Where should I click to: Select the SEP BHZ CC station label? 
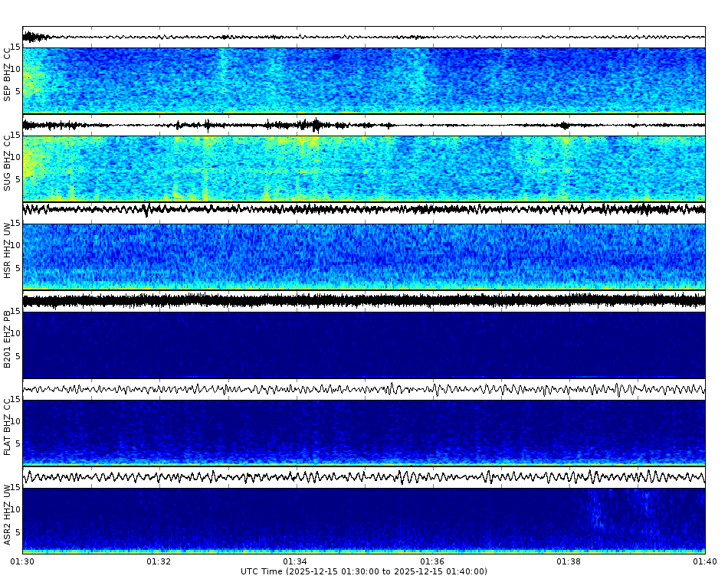pyautogui.click(x=8, y=74)
